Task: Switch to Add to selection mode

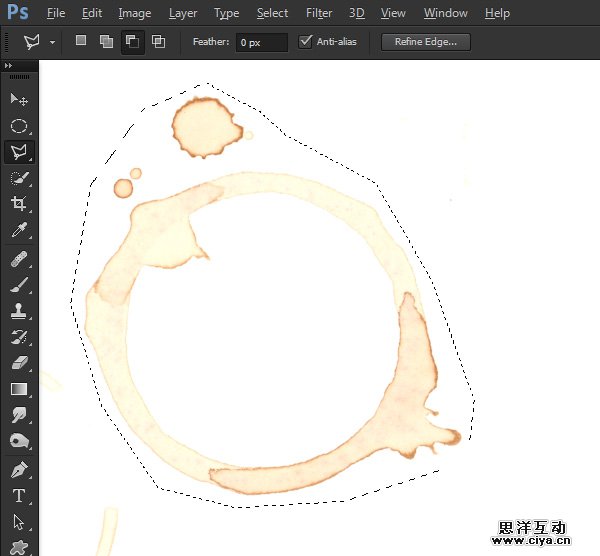Action: [106, 42]
